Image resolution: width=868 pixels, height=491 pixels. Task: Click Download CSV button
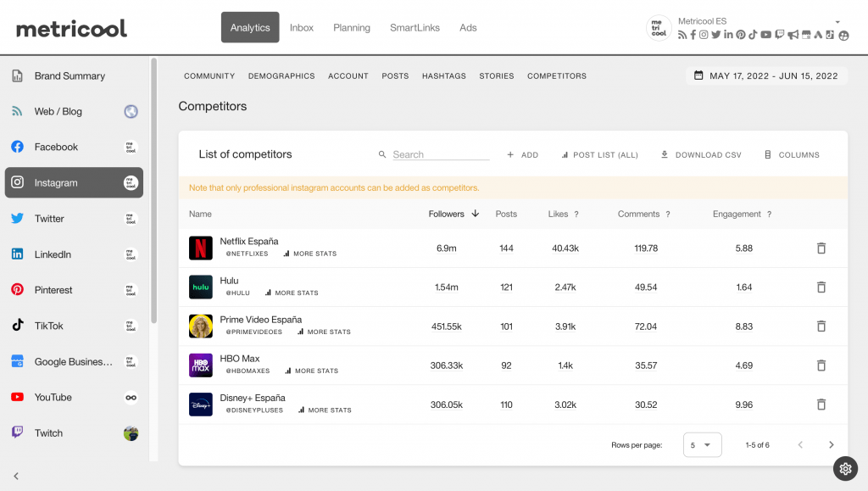pos(701,155)
